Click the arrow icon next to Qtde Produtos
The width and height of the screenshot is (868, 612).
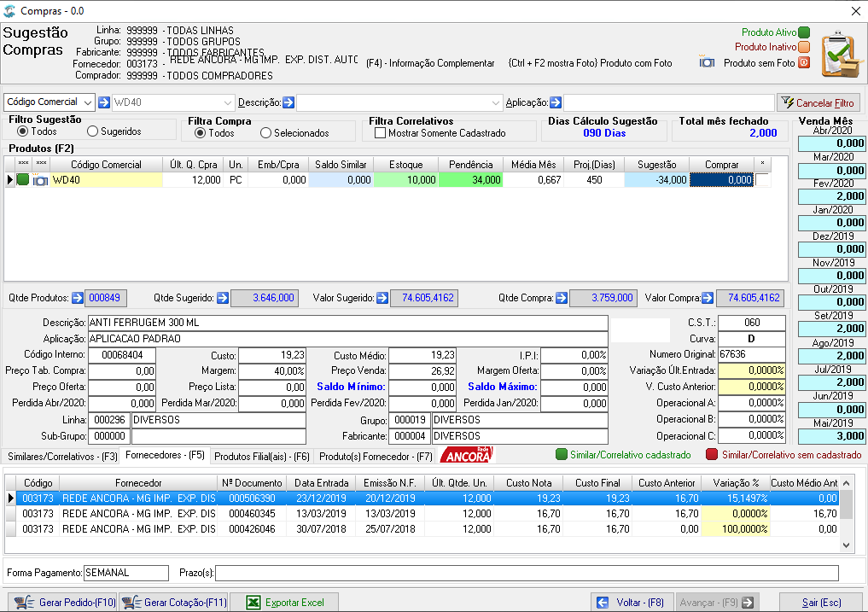click(x=78, y=298)
